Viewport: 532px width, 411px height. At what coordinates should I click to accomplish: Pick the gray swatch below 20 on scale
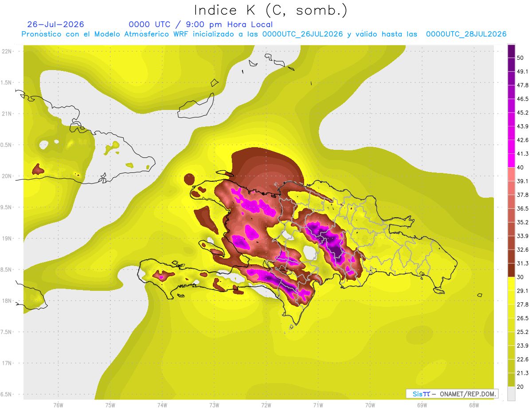[x=511, y=394]
